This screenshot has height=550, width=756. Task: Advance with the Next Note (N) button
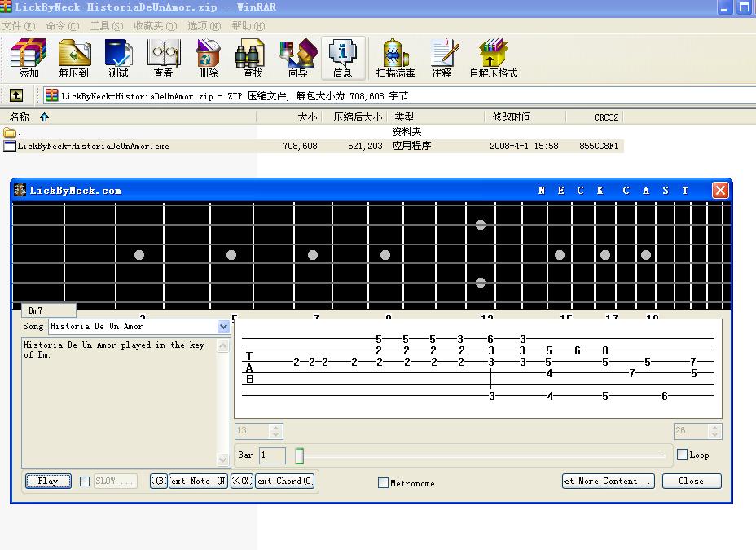pos(198,481)
